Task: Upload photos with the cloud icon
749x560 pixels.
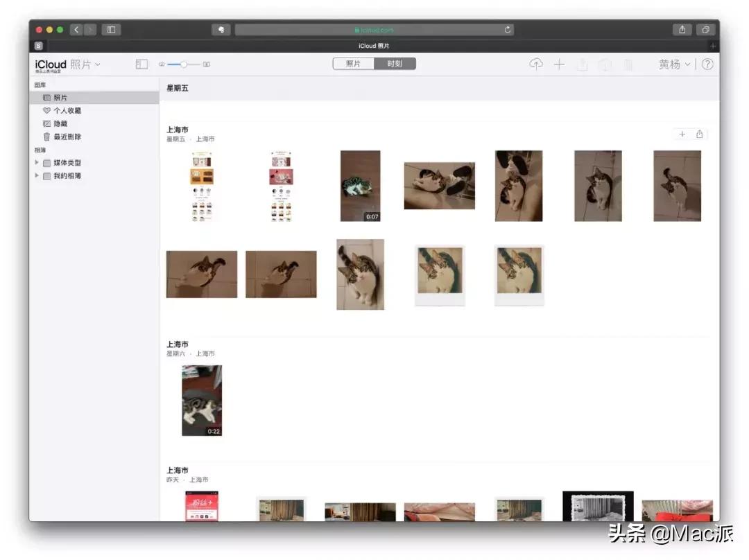Action: (x=536, y=64)
